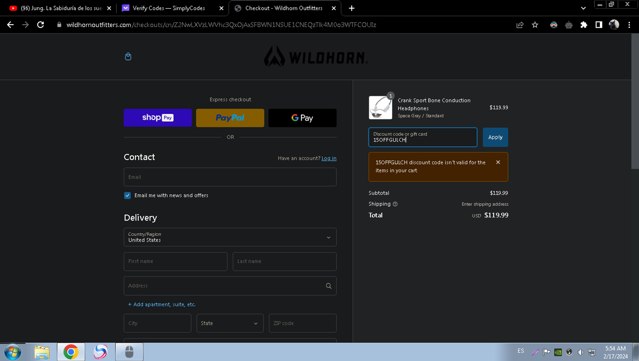Pay with Google Pay button

tap(302, 118)
